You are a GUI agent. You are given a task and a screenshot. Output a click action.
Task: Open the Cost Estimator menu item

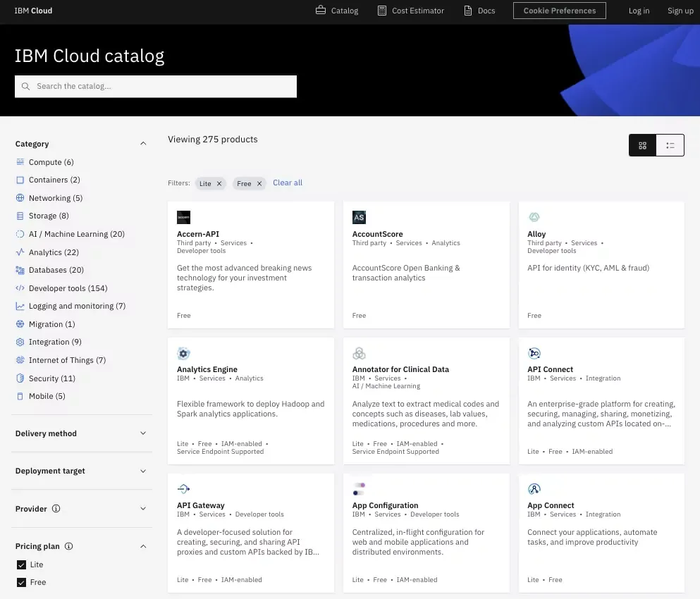coord(410,11)
